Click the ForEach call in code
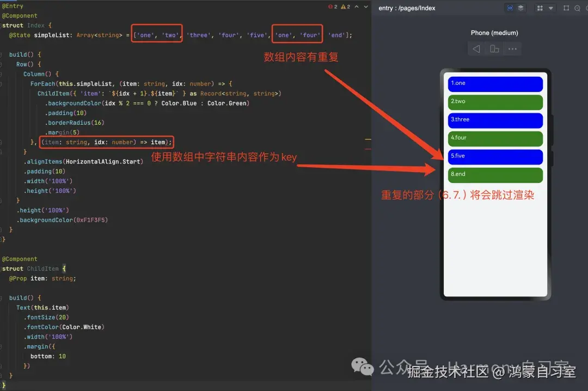 pyautogui.click(x=43, y=84)
